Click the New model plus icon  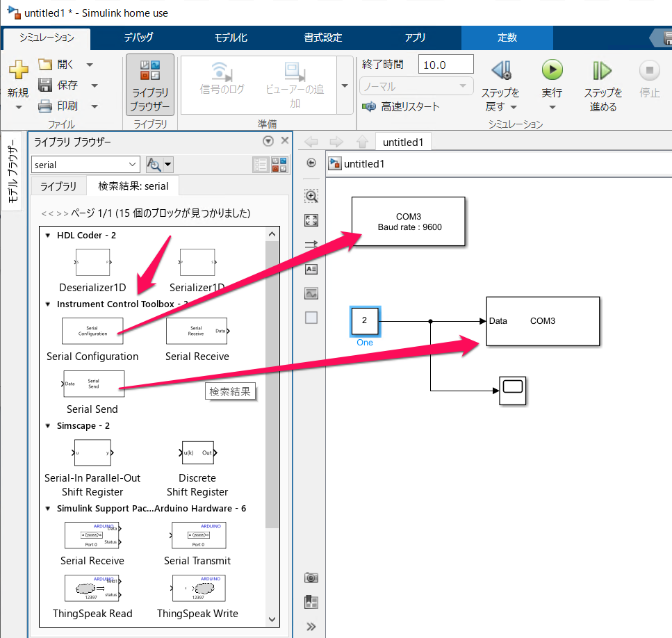19,69
